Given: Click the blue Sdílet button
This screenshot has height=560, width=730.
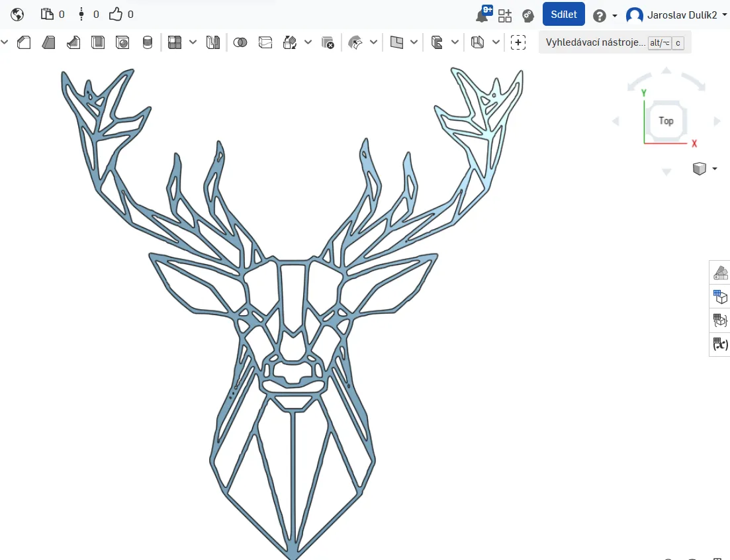Looking at the screenshot, I should 563,15.
